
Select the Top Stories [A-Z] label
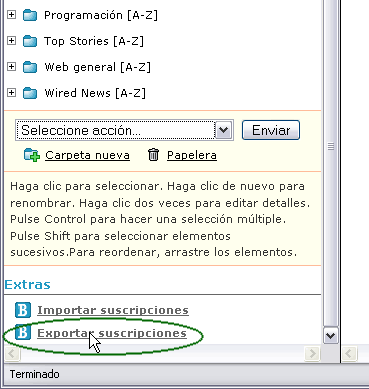point(94,41)
